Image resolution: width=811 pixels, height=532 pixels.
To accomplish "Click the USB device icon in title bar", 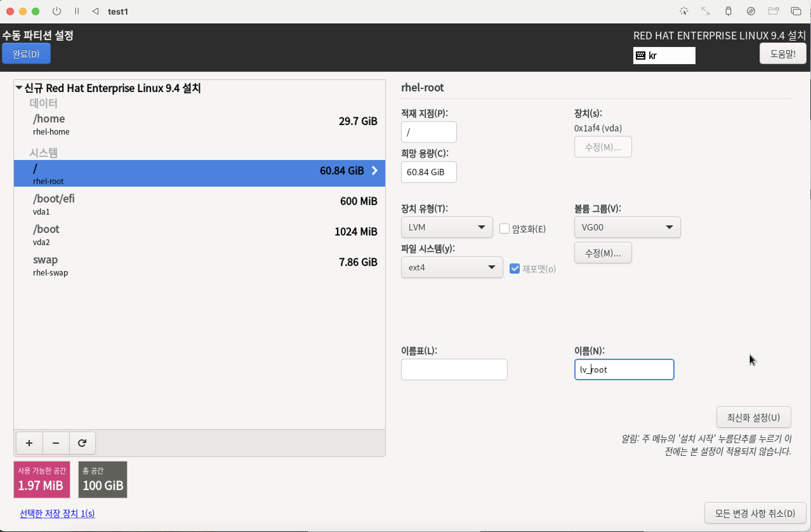I will point(728,11).
